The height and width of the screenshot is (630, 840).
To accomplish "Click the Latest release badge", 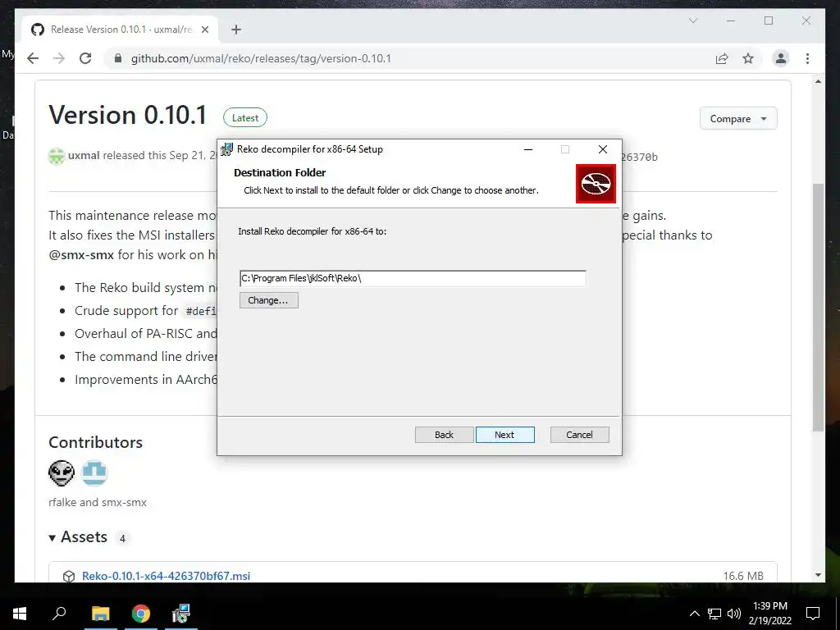I will tap(244, 118).
